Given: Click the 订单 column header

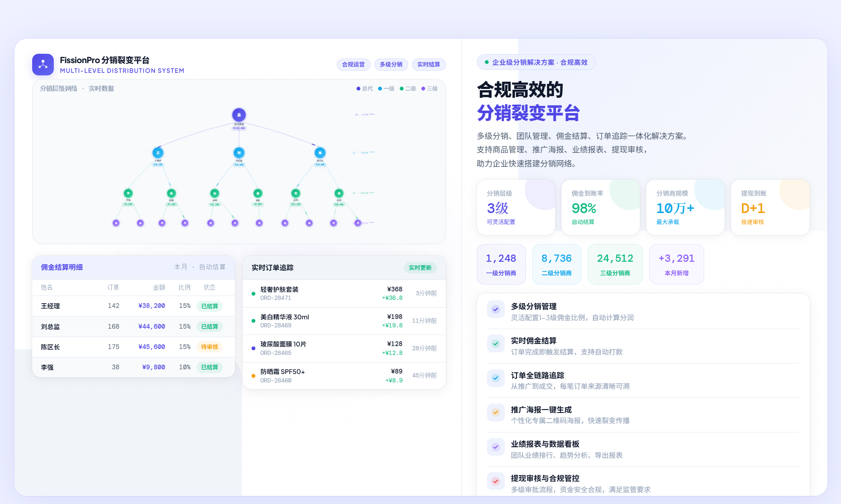Looking at the screenshot, I should 113,287.
